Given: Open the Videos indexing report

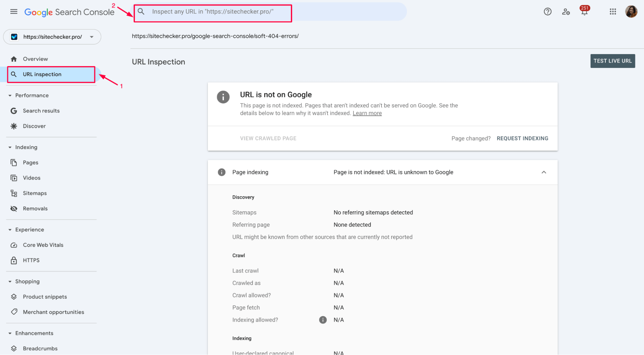Looking at the screenshot, I should (x=32, y=178).
